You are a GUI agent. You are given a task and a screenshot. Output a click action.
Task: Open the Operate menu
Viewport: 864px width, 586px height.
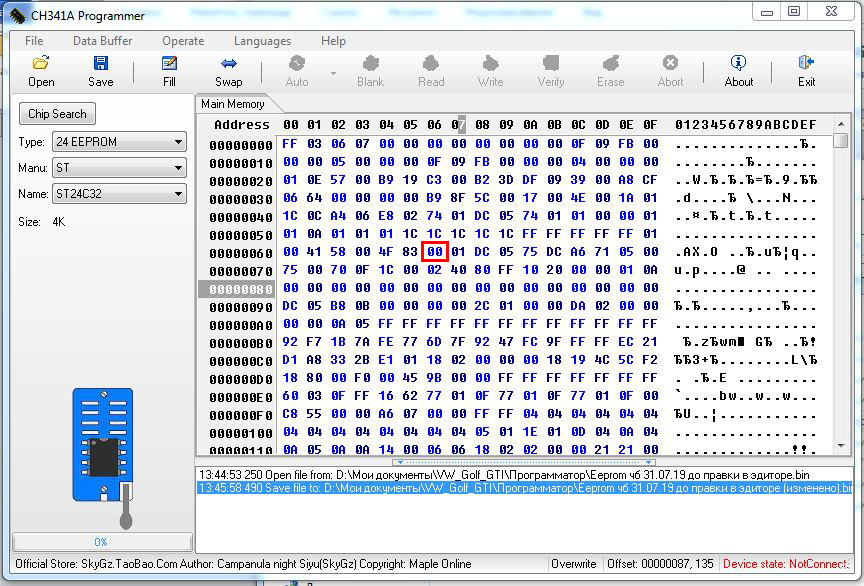(x=183, y=41)
